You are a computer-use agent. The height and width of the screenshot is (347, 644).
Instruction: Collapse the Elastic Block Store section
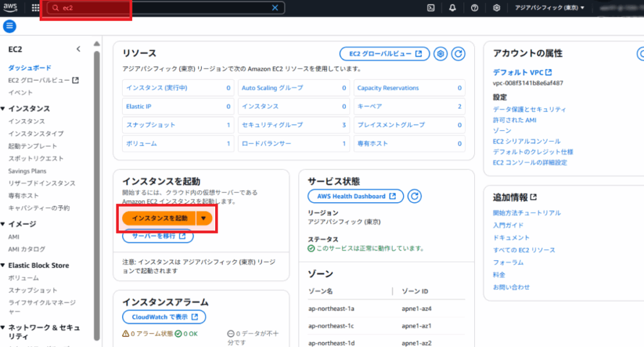4,266
